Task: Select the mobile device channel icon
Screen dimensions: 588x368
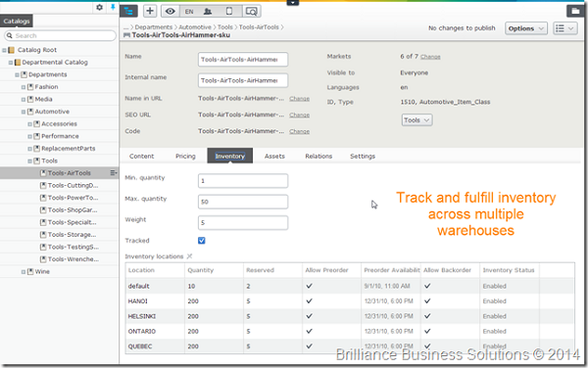Action: coord(229,12)
